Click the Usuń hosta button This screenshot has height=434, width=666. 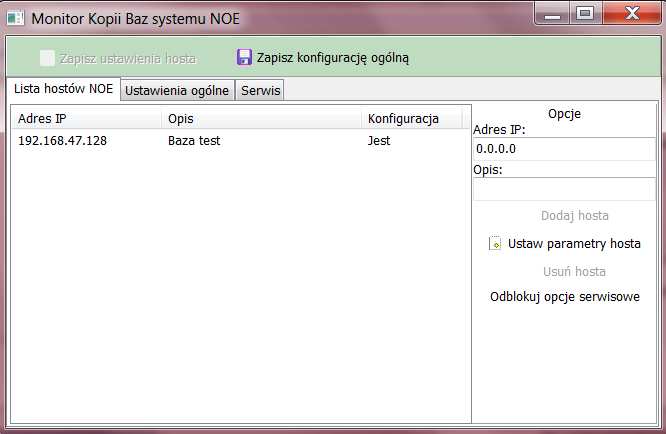tap(574, 271)
